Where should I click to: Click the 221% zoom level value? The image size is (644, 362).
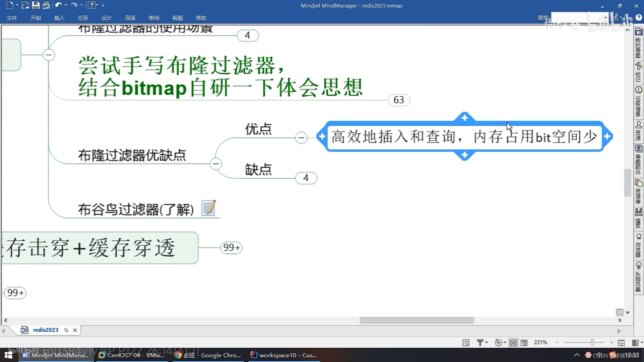tap(540, 342)
